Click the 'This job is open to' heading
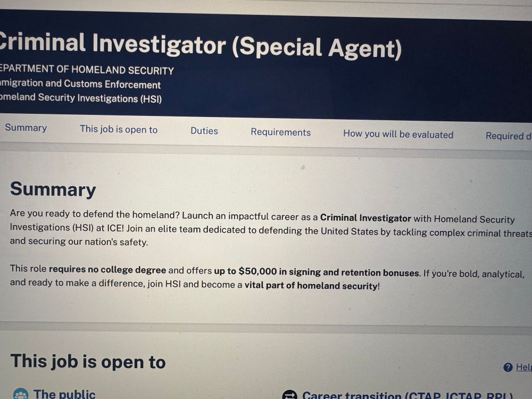Image resolution: width=532 pixels, height=399 pixels. 88,361
